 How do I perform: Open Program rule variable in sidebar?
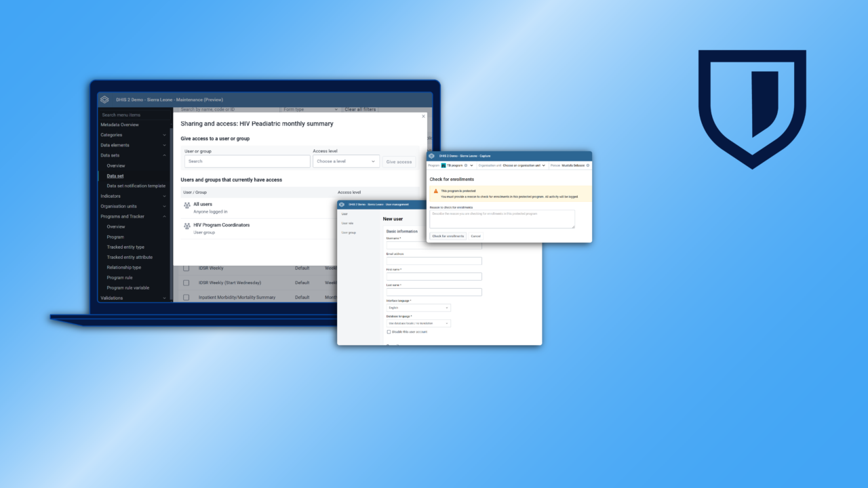[x=128, y=287]
